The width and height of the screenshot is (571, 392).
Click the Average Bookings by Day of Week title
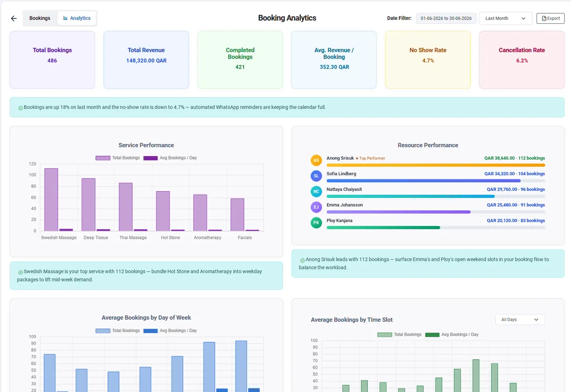(x=146, y=318)
